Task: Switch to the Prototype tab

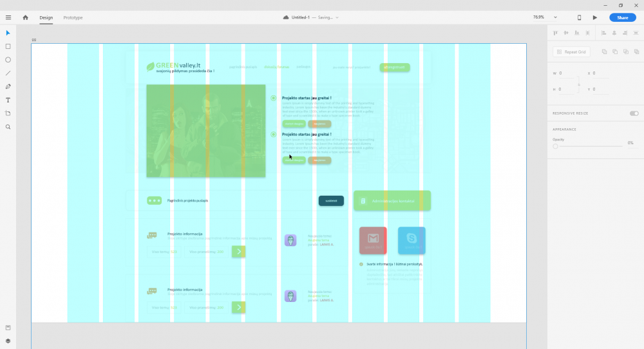Action: (73, 17)
